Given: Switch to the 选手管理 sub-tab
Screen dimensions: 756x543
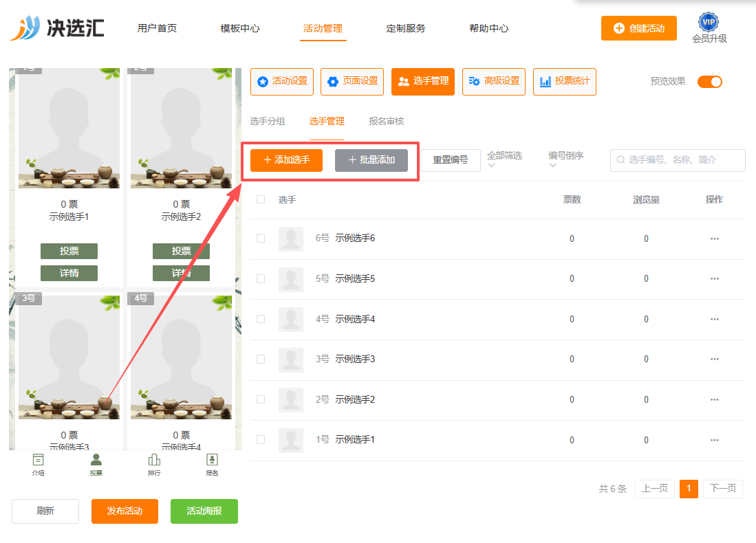Looking at the screenshot, I should point(327,122).
